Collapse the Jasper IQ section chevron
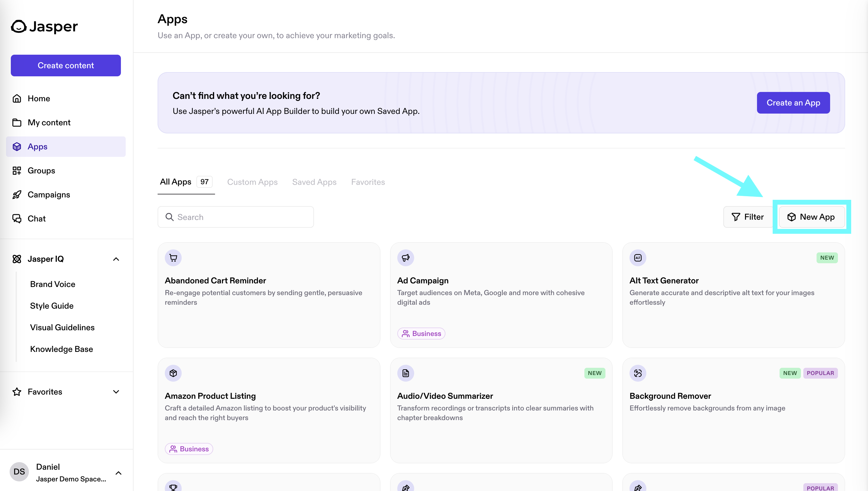 click(116, 259)
